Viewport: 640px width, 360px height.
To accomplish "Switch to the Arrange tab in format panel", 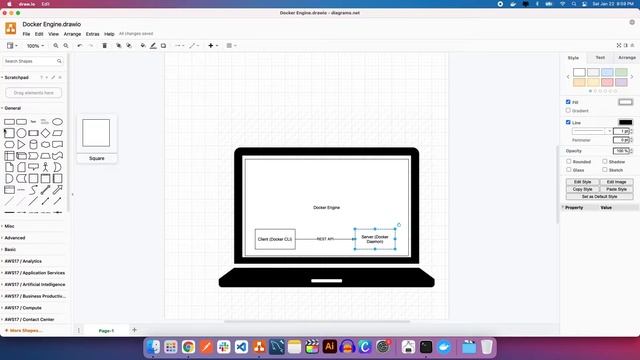I will pyautogui.click(x=627, y=58).
